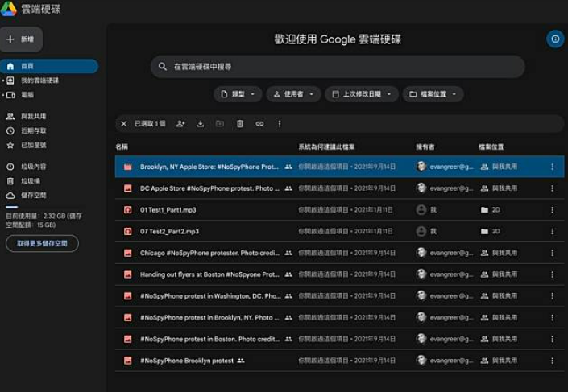
Task: Select file Brooklyn, NY Apple Store: #NoSpyPhone
Action: pos(339,167)
